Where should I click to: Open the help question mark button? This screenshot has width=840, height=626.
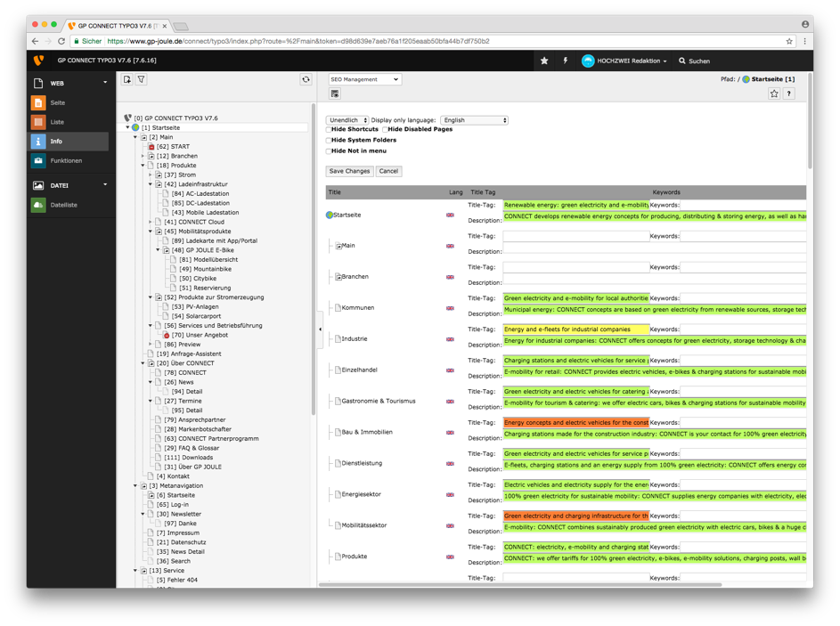point(788,93)
